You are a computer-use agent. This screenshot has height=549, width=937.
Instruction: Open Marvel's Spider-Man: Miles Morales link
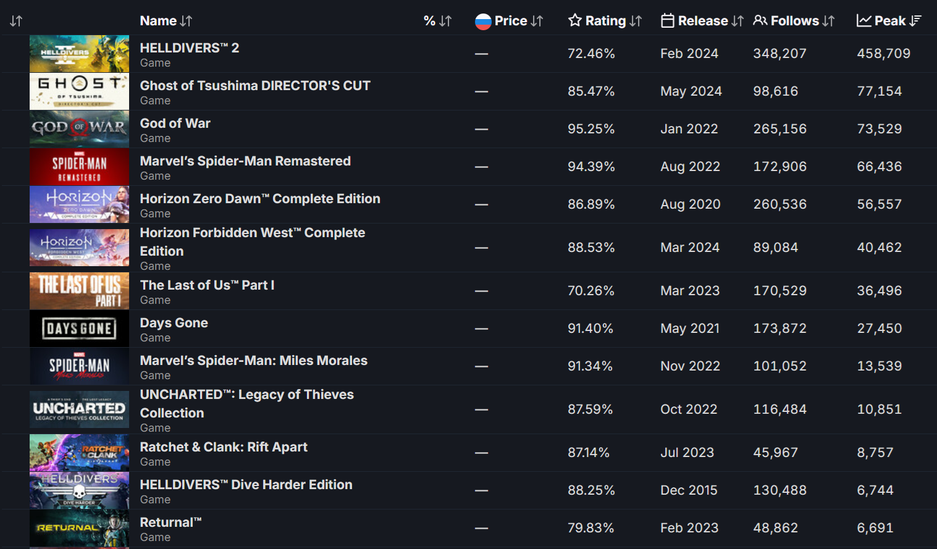[253, 361]
